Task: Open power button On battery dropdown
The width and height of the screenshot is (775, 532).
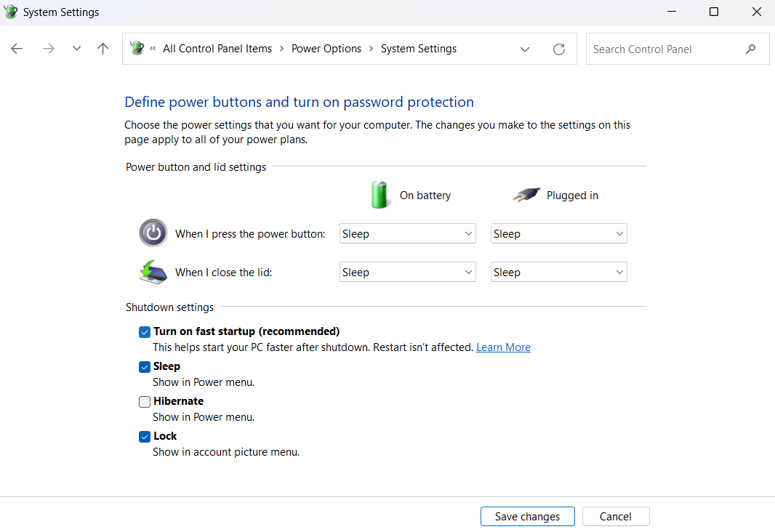Action: click(x=408, y=233)
